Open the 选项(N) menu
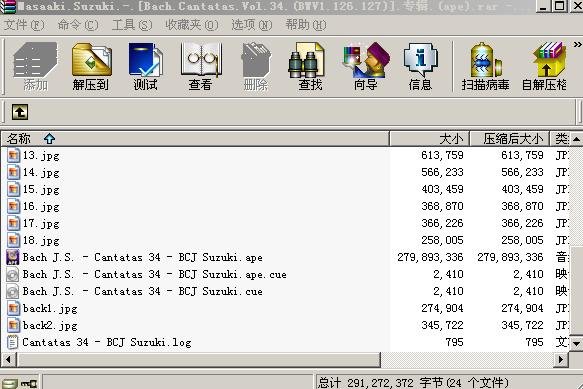The width and height of the screenshot is (583, 389). tap(252, 25)
